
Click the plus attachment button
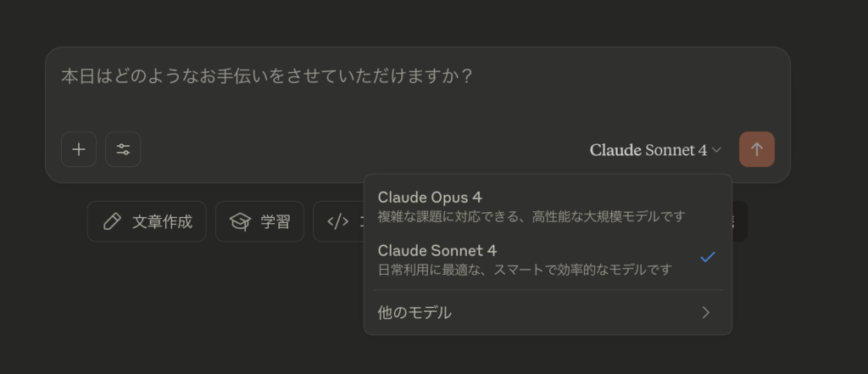coord(79,149)
